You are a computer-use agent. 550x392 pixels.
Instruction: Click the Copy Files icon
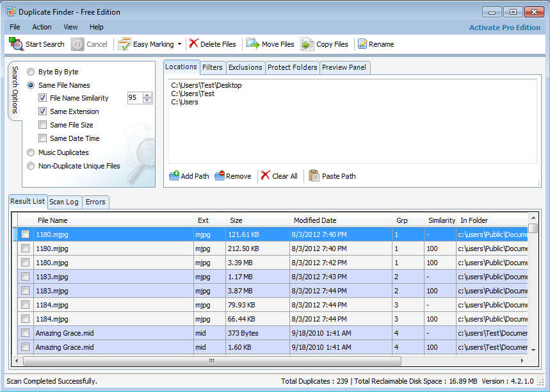click(x=307, y=44)
